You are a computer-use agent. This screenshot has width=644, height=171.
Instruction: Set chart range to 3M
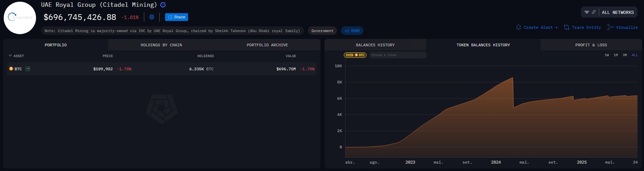[x=625, y=55]
